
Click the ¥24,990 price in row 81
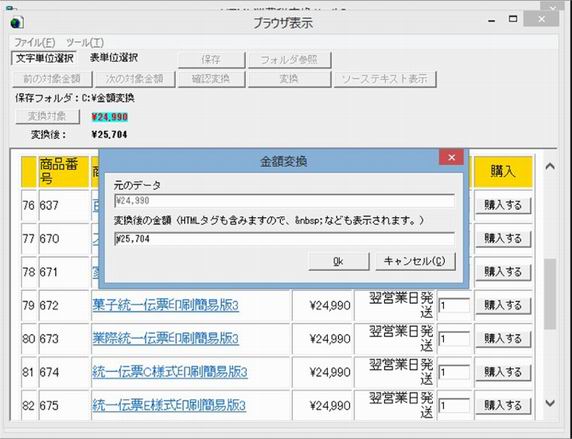point(330,372)
